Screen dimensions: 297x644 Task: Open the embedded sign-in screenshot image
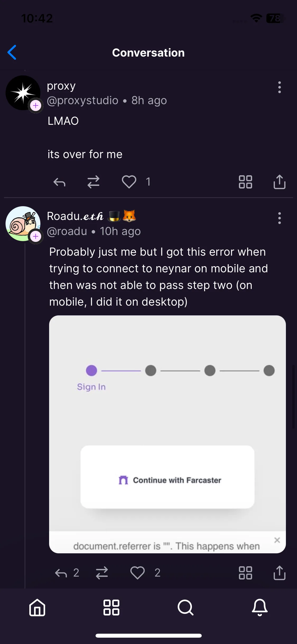(167, 434)
